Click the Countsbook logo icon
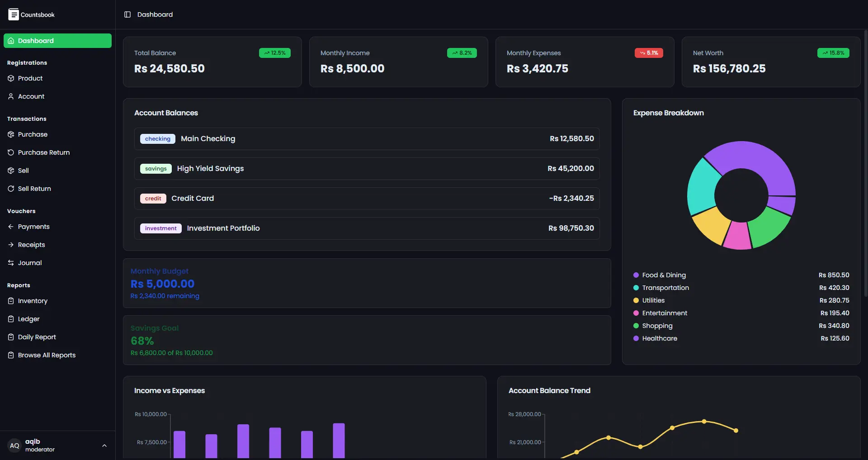The width and height of the screenshot is (868, 460). tap(14, 14)
